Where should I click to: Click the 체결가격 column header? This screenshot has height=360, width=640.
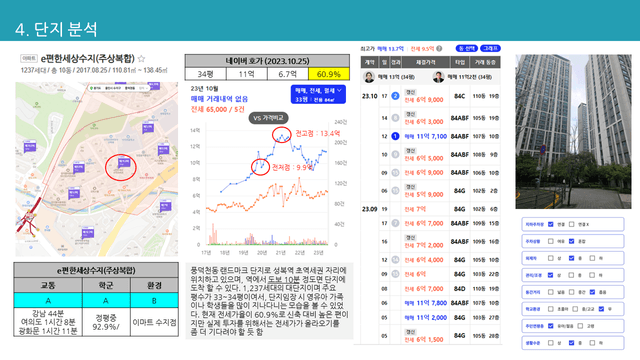pyautogui.click(x=426, y=62)
